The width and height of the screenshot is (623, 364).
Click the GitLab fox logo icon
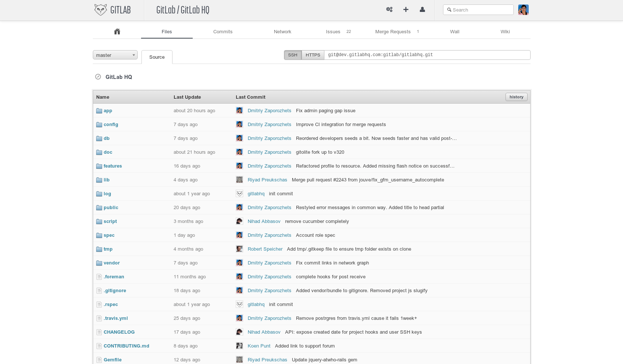(x=100, y=10)
